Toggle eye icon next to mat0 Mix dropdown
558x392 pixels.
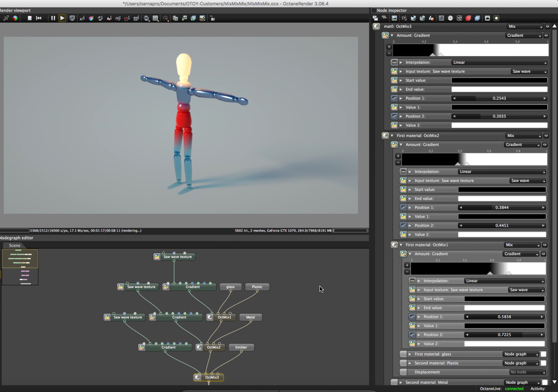point(547,26)
